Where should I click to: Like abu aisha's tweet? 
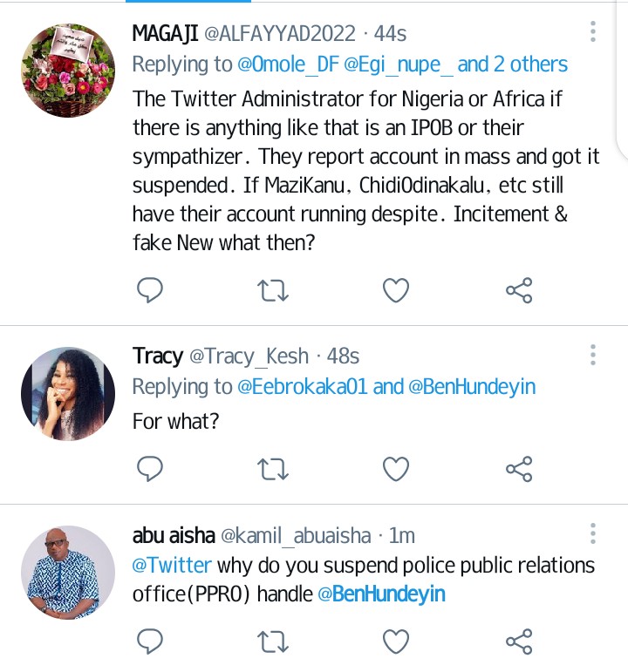396,641
